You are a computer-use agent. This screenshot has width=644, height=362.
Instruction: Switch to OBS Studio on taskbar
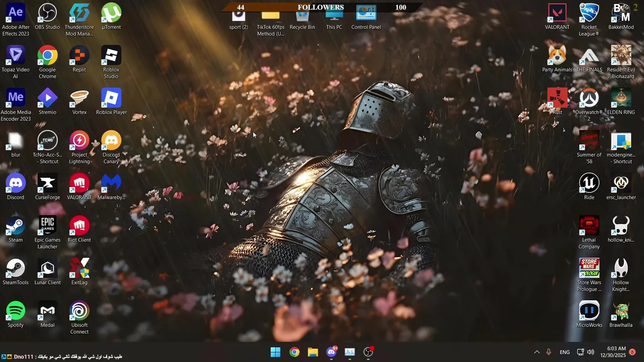[x=368, y=352]
